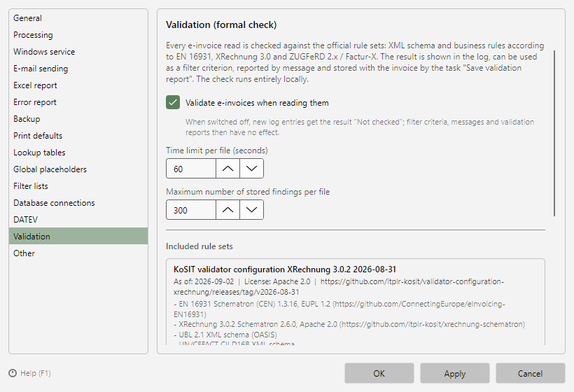
Task: Open Backup settings
Action: (78, 119)
